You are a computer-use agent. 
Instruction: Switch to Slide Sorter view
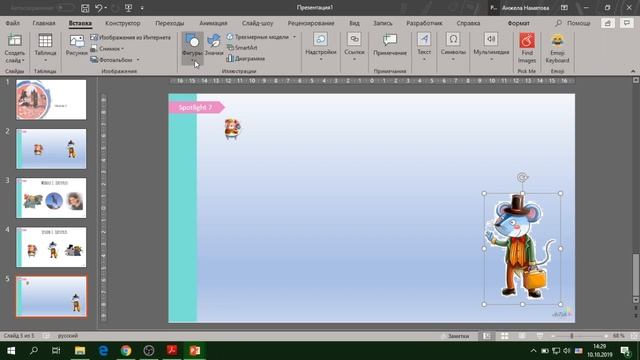pos(504,336)
